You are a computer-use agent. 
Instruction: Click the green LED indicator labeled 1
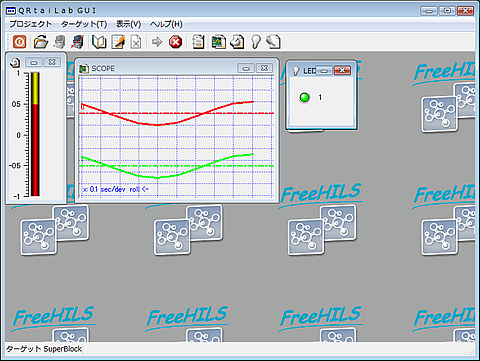[304, 97]
